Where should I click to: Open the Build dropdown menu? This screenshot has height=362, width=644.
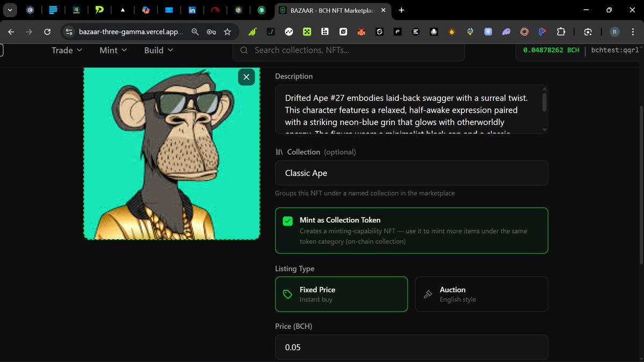[x=159, y=50]
